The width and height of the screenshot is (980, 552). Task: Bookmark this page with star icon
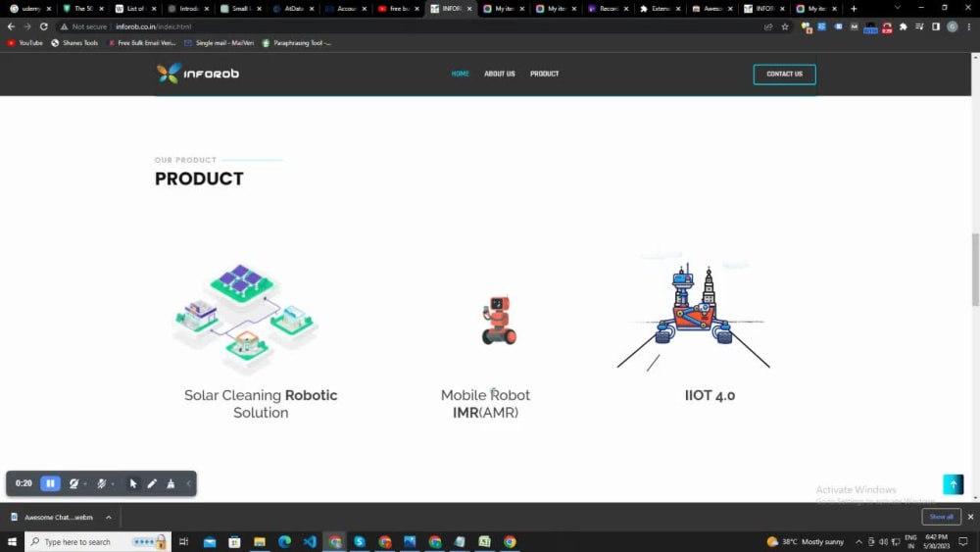pyautogui.click(x=785, y=26)
